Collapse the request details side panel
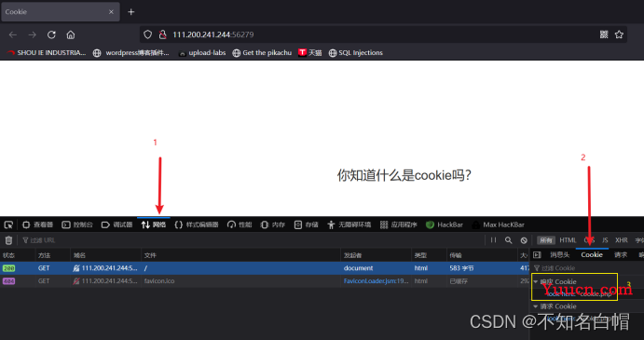 tap(537, 255)
